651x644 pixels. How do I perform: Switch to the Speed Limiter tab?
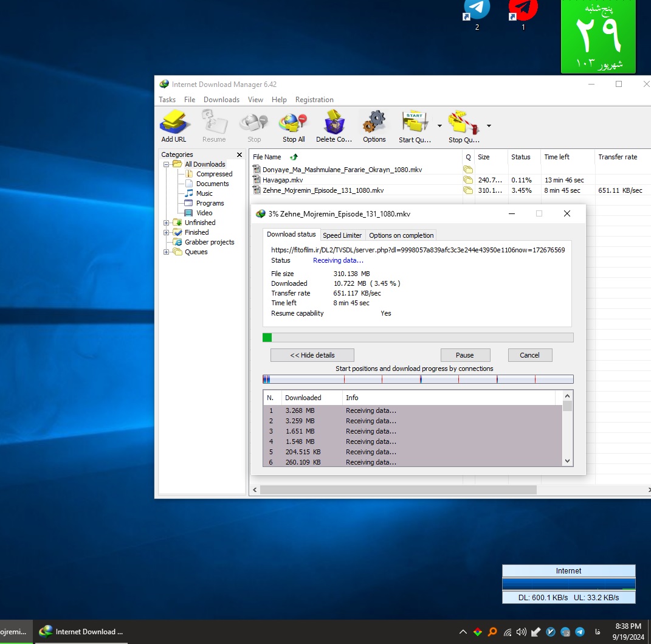pyautogui.click(x=342, y=235)
